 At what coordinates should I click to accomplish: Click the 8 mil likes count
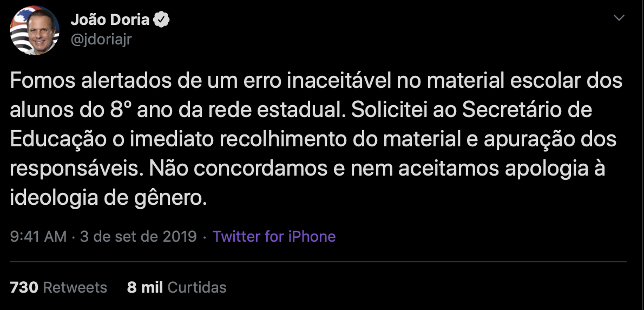tap(145, 287)
